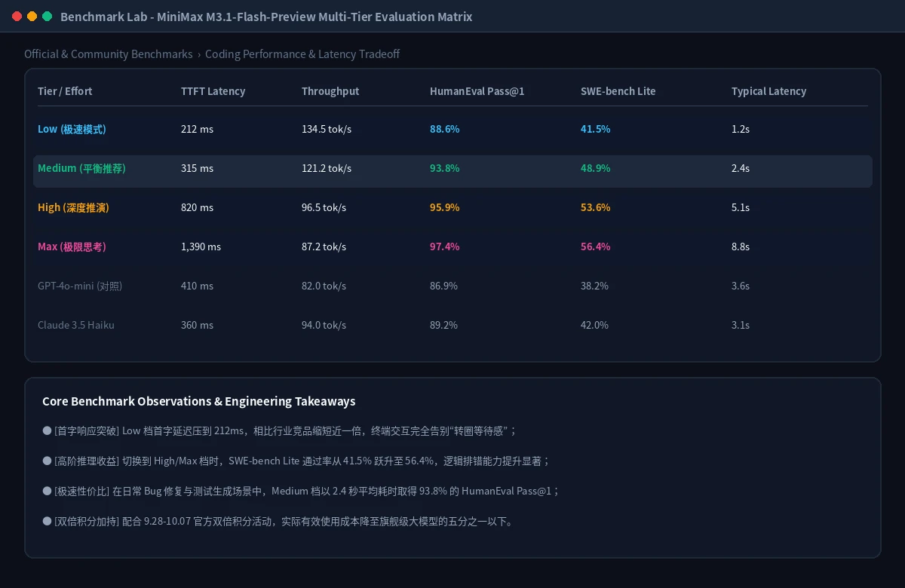905x588 pixels.
Task: Click the Typical Latency column header
Action: pyautogui.click(x=768, y=91)
